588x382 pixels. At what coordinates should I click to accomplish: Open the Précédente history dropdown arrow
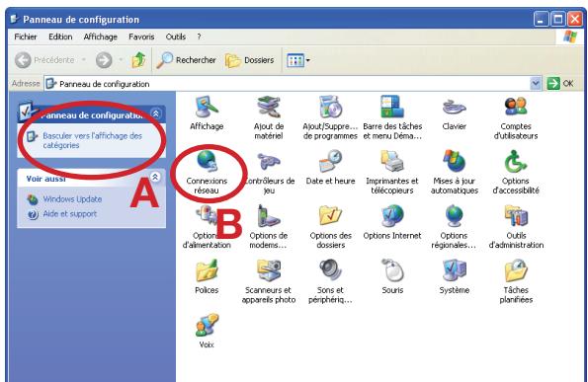click(84, 60)
